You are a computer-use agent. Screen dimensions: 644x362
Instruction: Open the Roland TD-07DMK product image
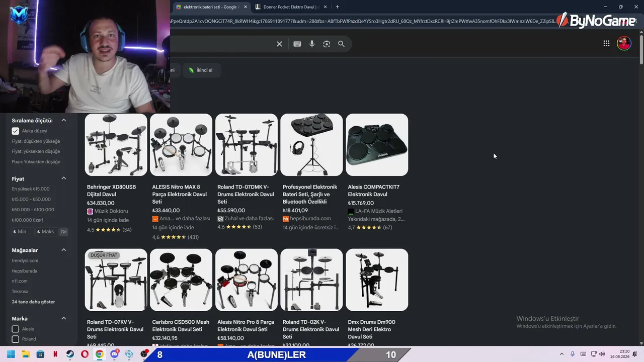click(247, 145)
